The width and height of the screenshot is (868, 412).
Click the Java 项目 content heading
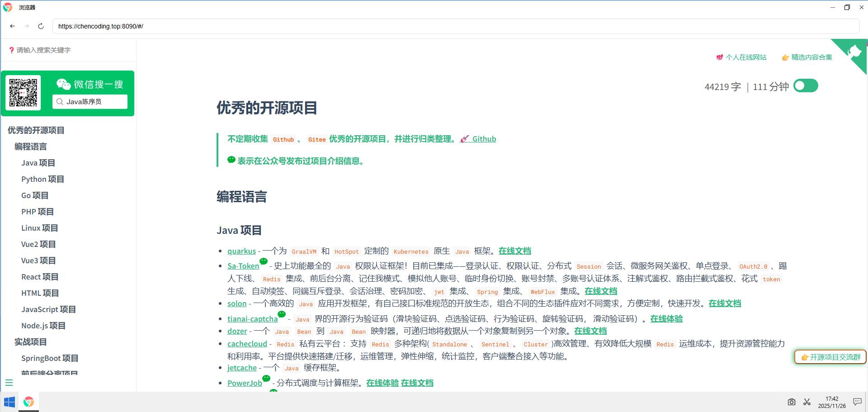239,230
